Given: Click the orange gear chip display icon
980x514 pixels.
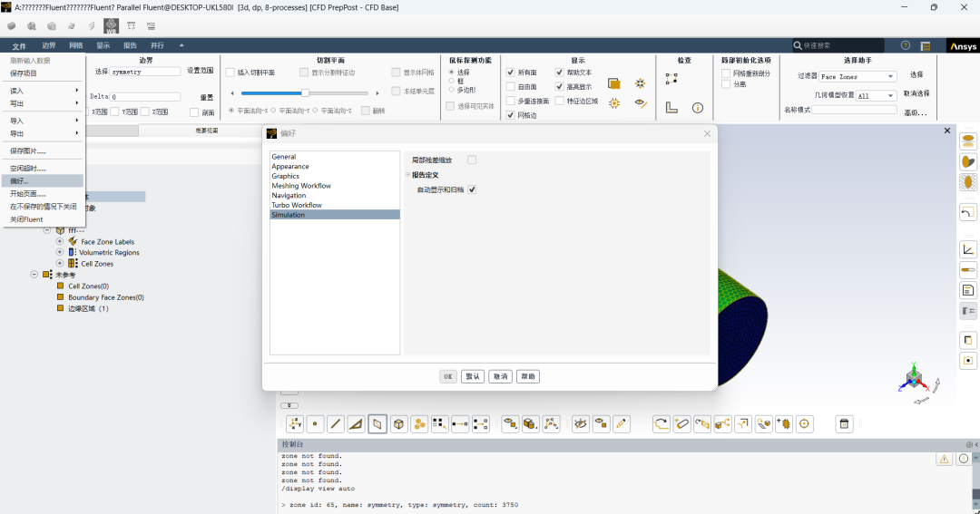Looking at the screenshot, I should 614,103.
